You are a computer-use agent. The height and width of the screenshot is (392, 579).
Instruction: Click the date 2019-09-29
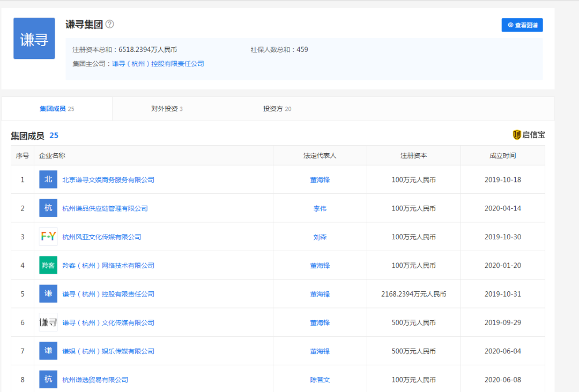(x=502, y=323)
